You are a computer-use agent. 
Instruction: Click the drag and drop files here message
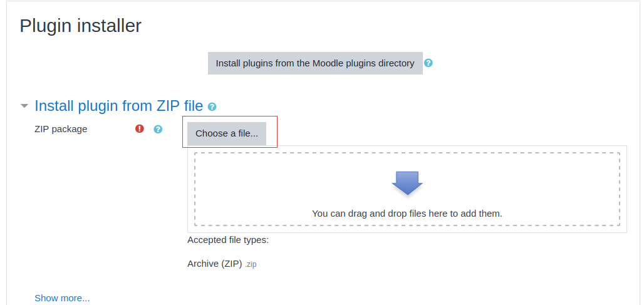pyautogui.click(x=407, y=214)
